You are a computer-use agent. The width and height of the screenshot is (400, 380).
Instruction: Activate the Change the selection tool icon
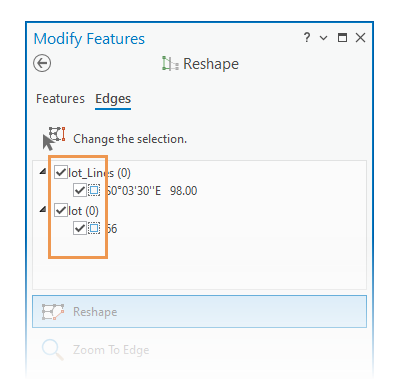coord(54,138)
